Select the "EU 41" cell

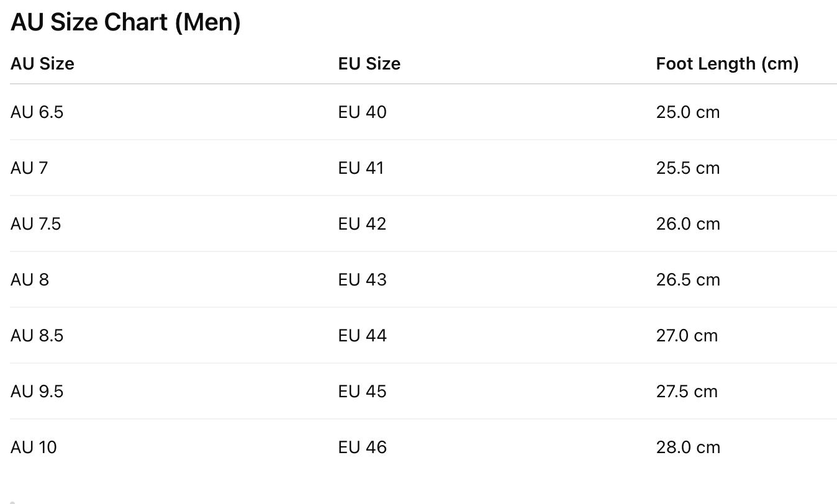(361, 168)
